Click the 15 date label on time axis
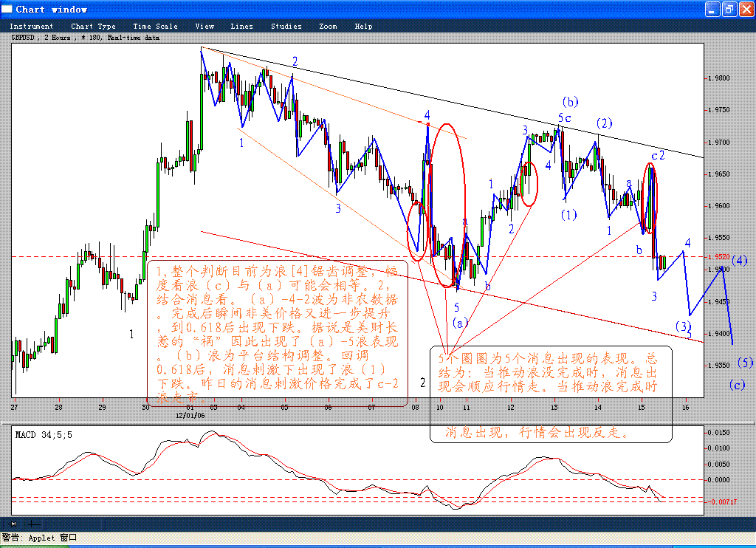 pos(642,407)
